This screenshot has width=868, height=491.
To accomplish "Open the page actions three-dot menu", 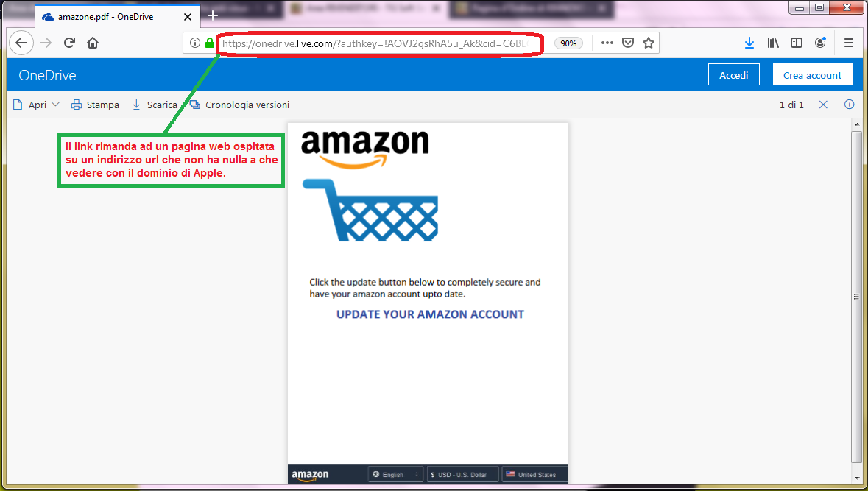I will tap(607, 43).
